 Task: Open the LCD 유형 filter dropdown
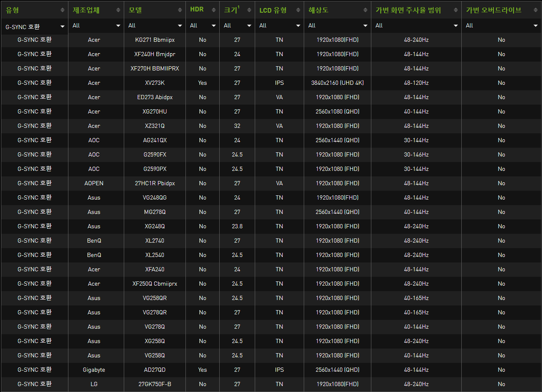coord(279,26)
